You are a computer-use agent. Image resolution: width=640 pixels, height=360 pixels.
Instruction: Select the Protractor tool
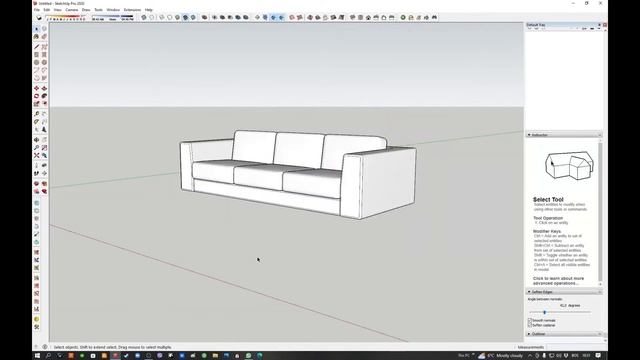[x=36, y=122]
